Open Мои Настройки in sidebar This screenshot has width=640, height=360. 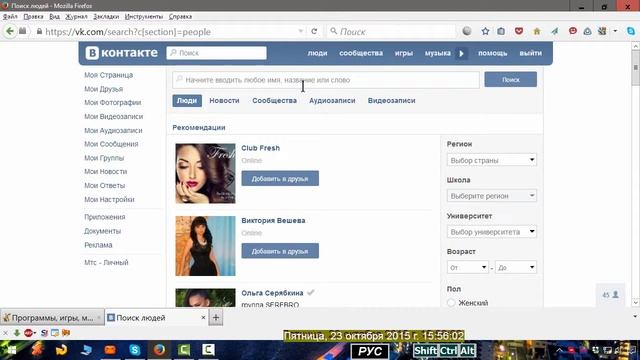109,199
